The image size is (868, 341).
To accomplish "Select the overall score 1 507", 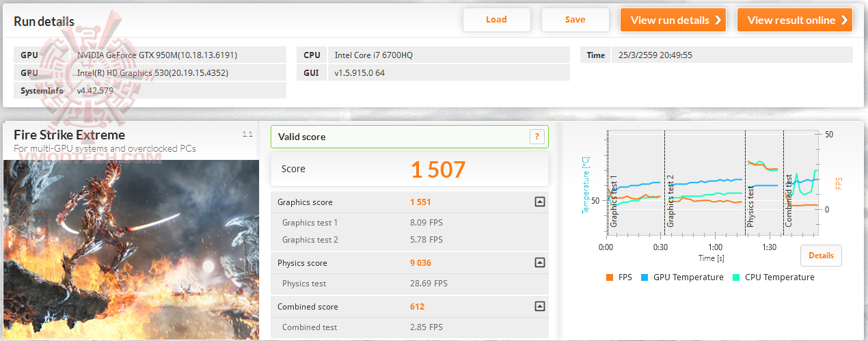I will [438, 169].
